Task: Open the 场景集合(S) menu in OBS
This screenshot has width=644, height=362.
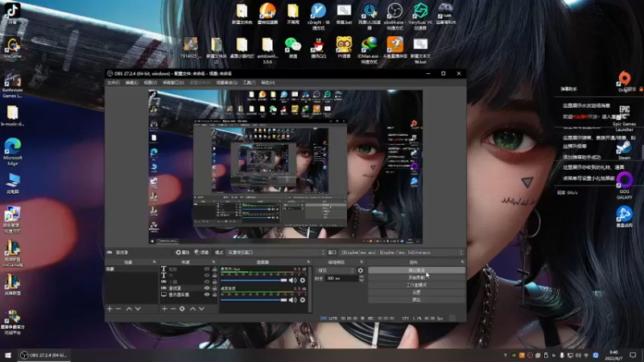Action: pos(227,83)
